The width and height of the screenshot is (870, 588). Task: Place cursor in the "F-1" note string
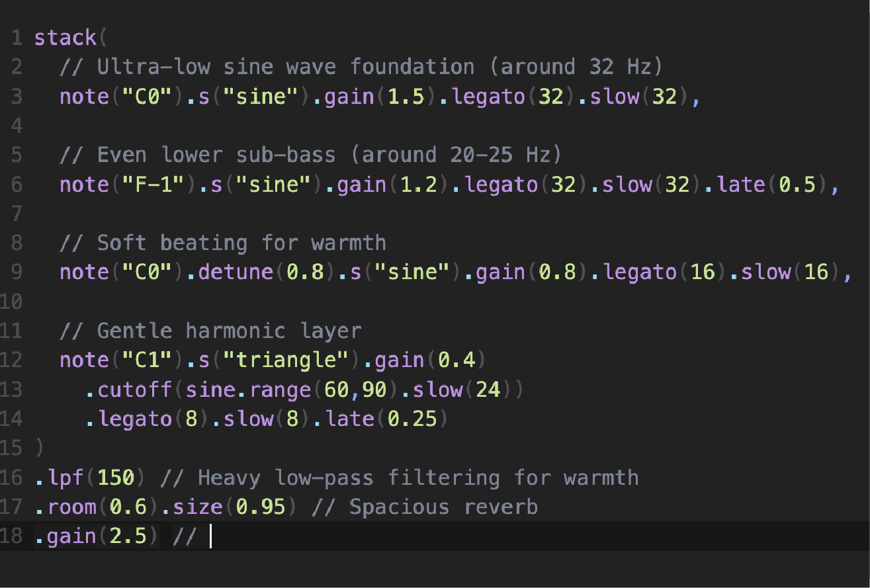(x=154, y=185)
